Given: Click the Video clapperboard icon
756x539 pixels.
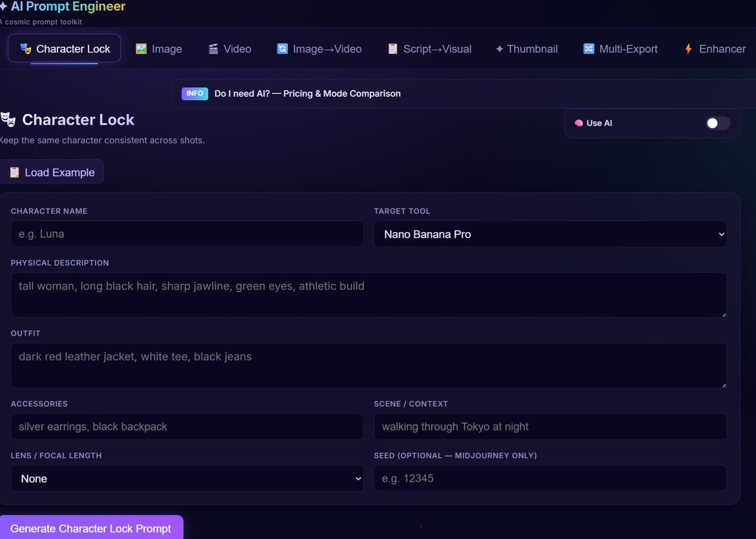Looking at the screenshot, I should coord(213,48).
